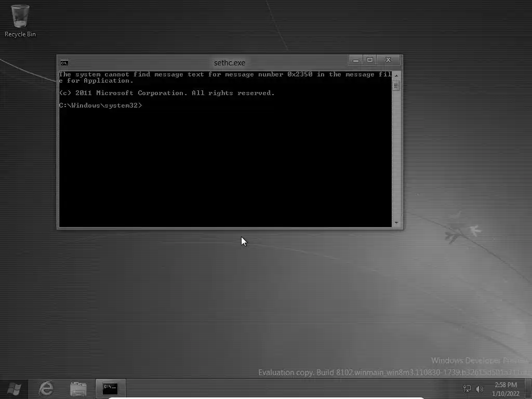This screenshot has height=399, width=532.
Task: Click the console scrollbar up arrow
Action: click(396, 75)
